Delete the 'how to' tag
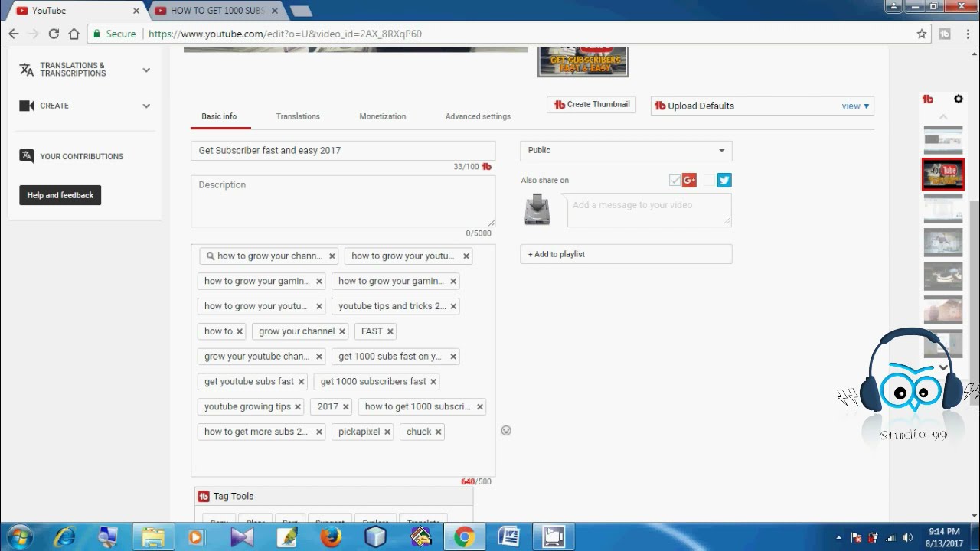The width and height of the screenshot is (980, 551). point(239,331)
